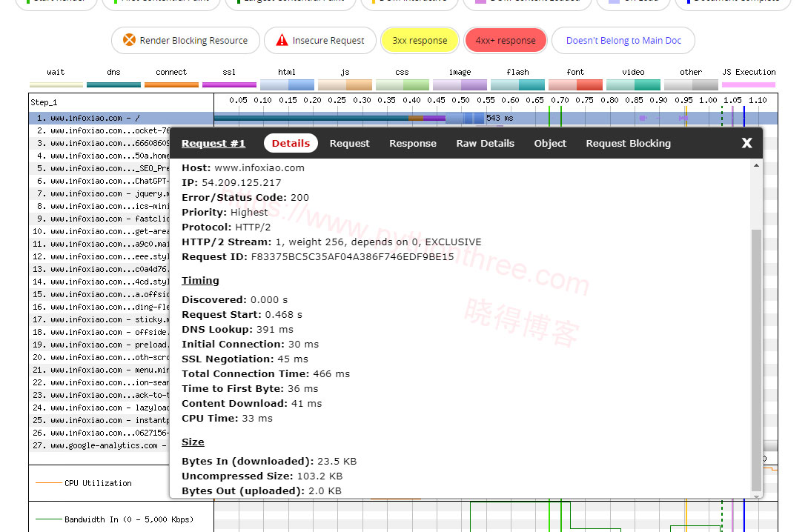Click the image legend purple bar

[460, 84]
